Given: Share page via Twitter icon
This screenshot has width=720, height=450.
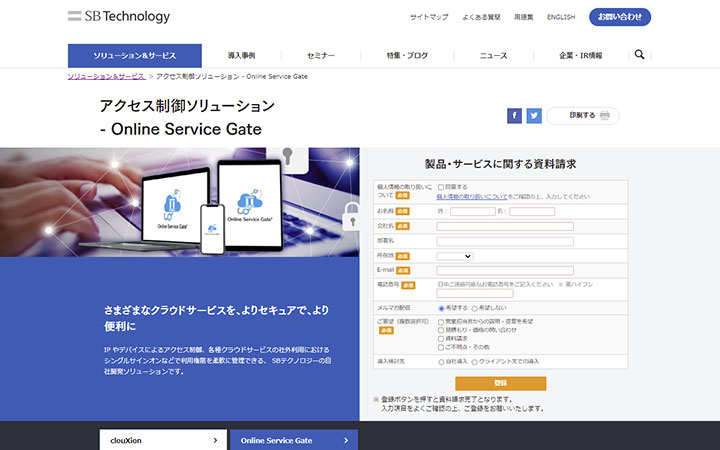Looking at the screenshot, I should pos(534,116).
